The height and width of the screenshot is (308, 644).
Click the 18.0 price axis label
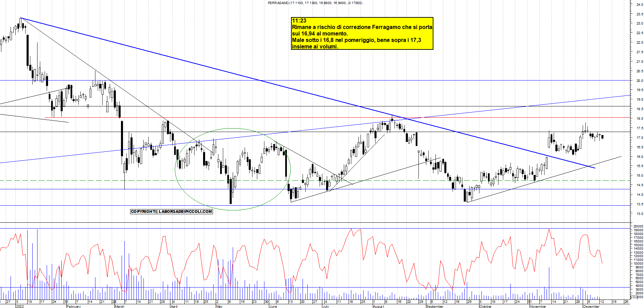[x=640, y=119]
